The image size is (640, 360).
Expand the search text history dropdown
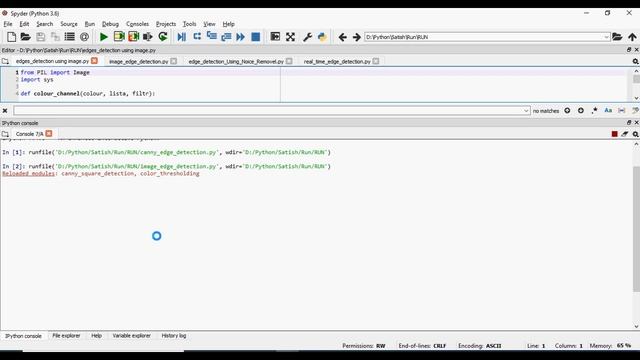tap(526, 111)
